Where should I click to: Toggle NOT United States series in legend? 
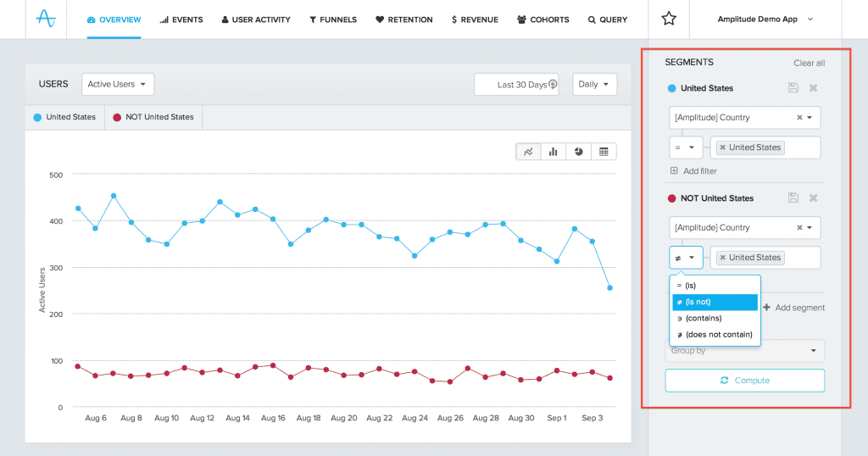click(153, 117)
